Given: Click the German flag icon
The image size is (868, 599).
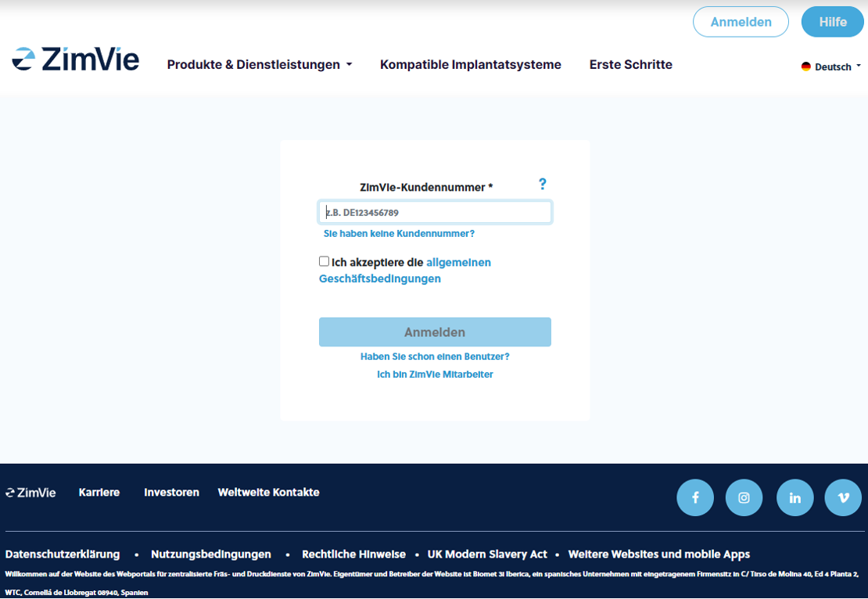Looking at the screenshot, I should coord(806,67).
